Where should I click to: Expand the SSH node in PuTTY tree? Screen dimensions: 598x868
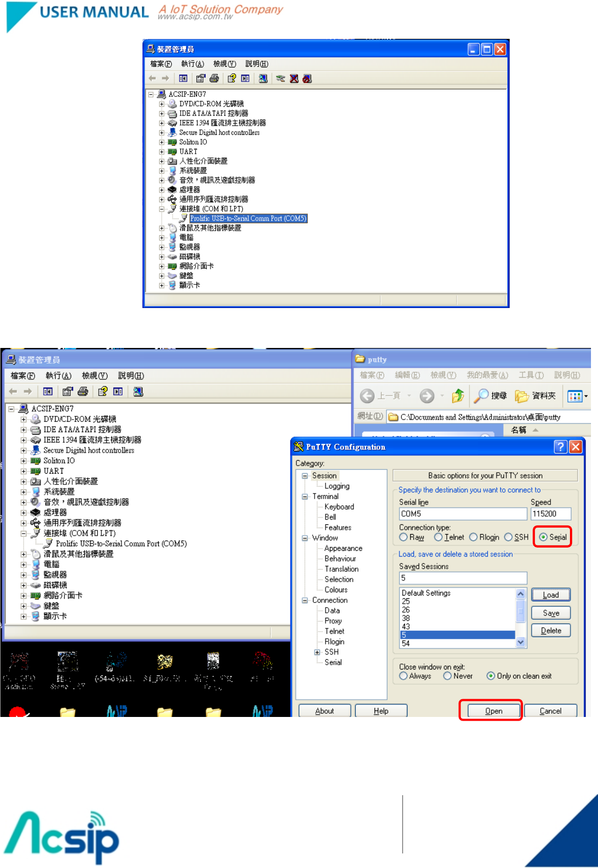click(x=317, y=652)
